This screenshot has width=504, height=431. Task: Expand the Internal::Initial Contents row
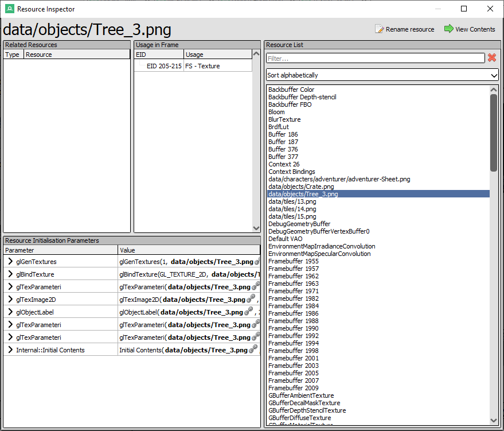(10, 350)
